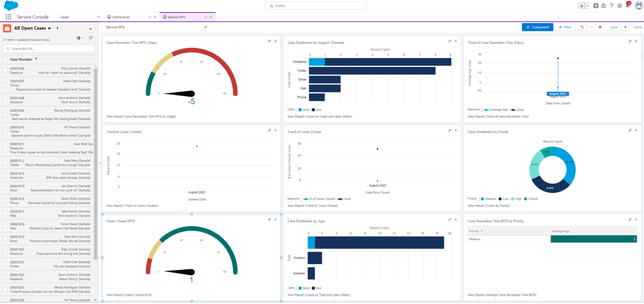Check the checkbox for case 00001015
644x304 pixels.
(5, 188)
